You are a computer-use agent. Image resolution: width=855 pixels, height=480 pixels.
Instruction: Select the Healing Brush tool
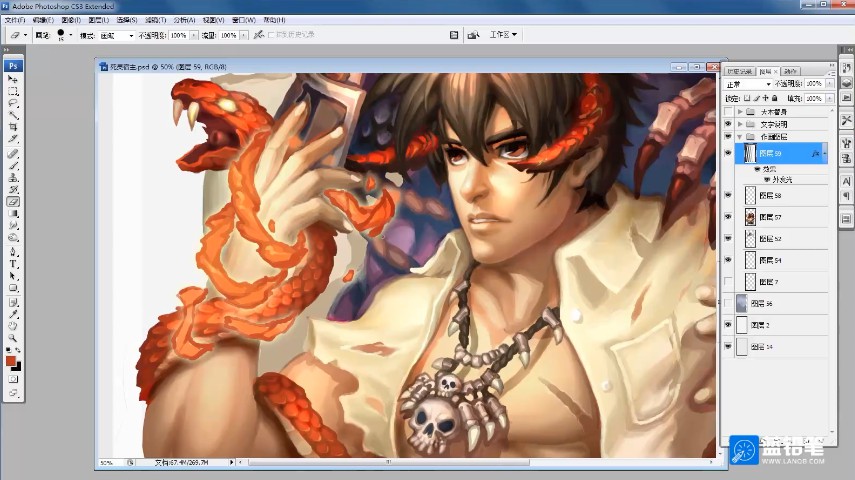[x=13, y=154]
